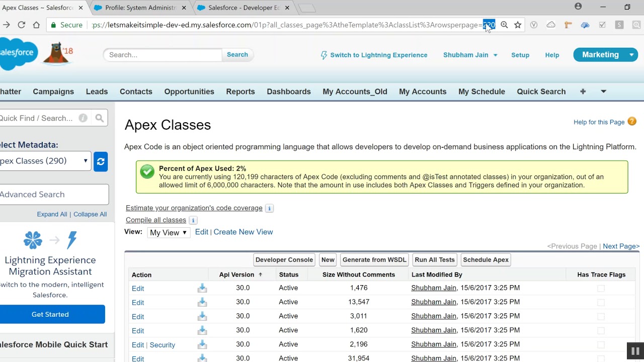
Task: Click the pause button in video overlay
Action: 635,351
